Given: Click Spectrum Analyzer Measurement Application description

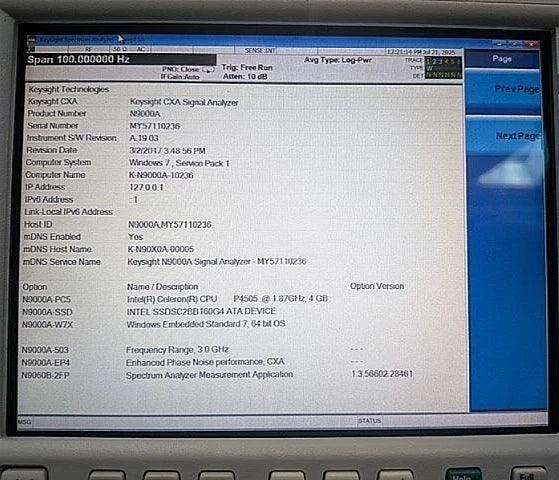Looking at the screenshot, I should pyautogui.click(x=209, y=375).
